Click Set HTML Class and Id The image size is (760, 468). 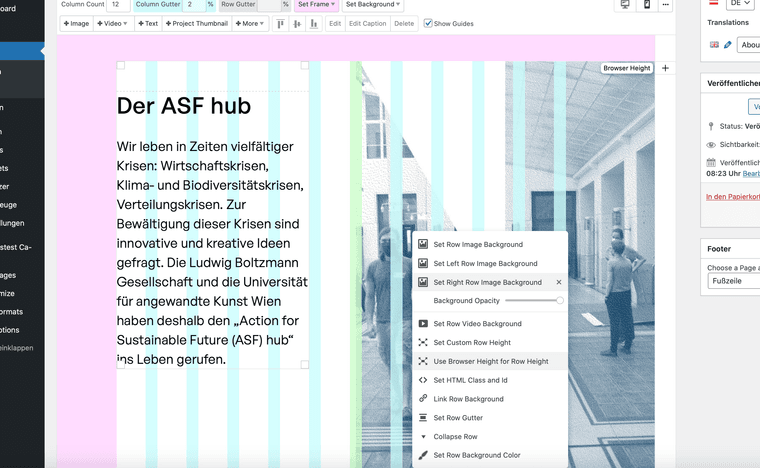[x=470, y=380]
